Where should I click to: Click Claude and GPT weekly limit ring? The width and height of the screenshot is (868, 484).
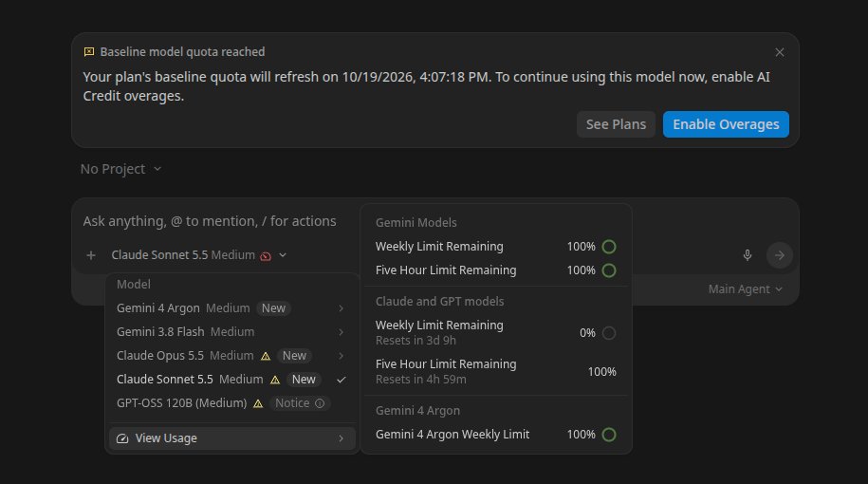point(609,333)
